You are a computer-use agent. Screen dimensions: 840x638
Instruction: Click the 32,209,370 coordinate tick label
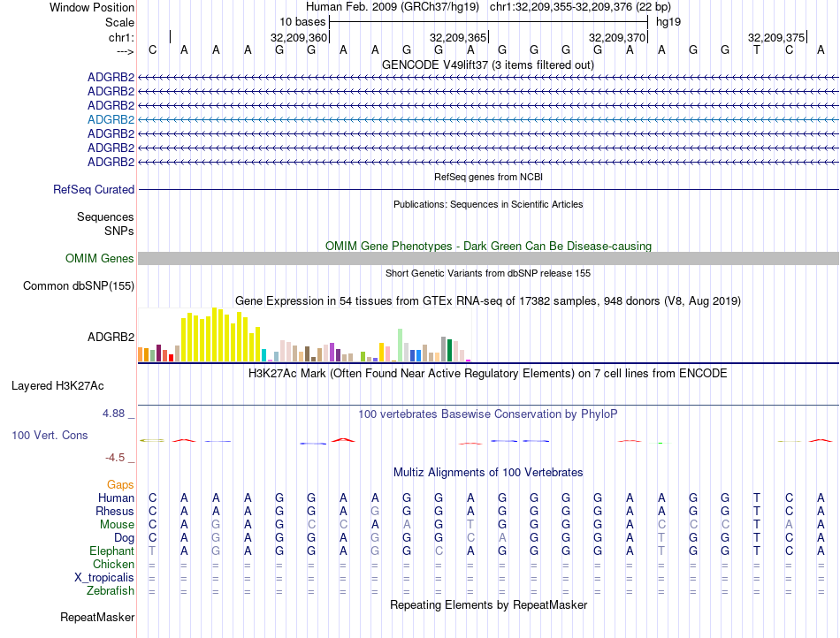point(617,37)
